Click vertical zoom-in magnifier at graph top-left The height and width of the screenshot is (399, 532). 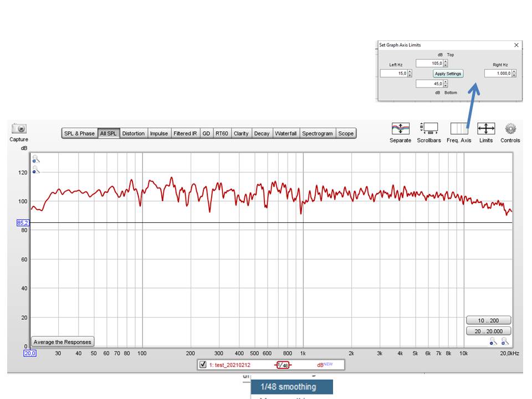36,160
